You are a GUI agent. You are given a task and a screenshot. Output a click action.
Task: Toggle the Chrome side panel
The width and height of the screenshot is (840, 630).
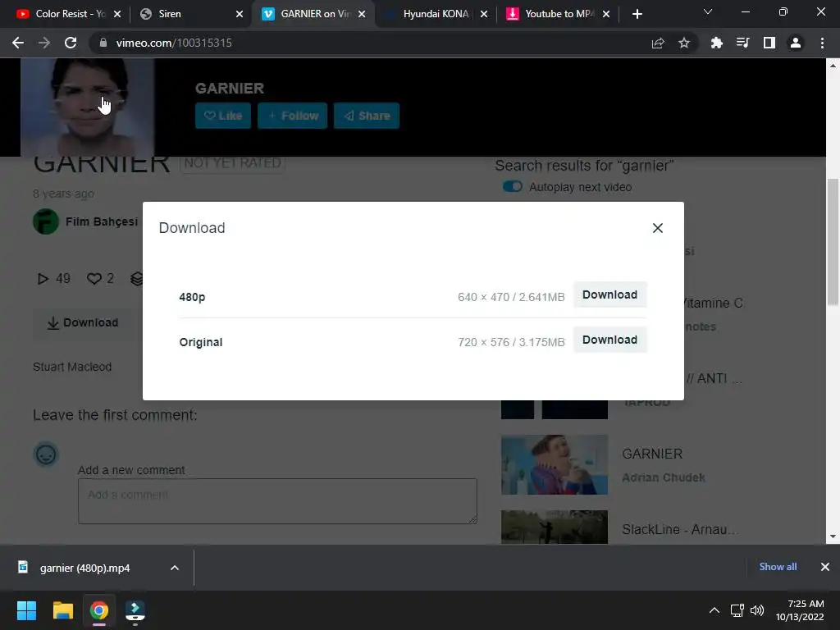[x=769, y=43]
